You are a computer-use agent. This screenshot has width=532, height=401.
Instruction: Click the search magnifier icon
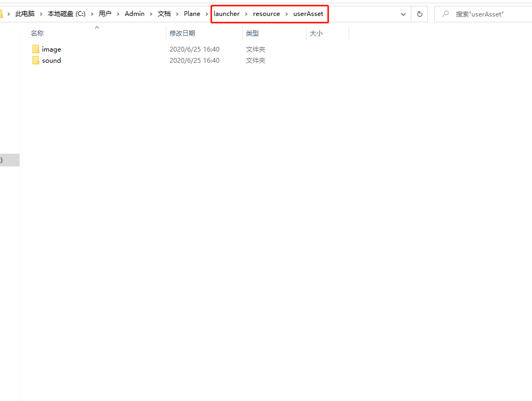coord(445,14)
